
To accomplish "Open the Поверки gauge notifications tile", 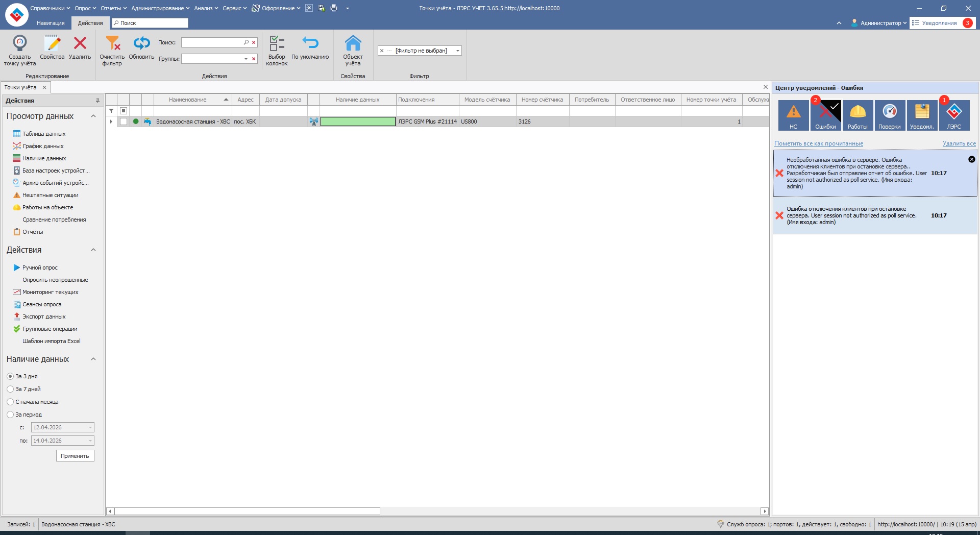I will click(x=889, y=115).
